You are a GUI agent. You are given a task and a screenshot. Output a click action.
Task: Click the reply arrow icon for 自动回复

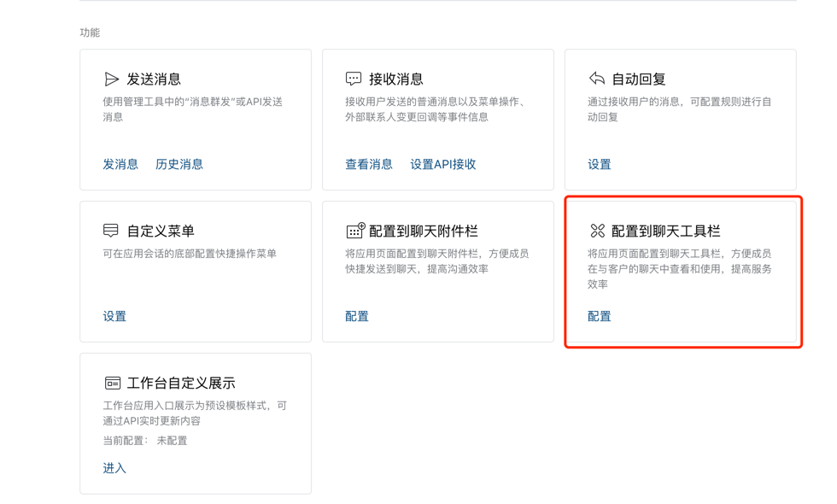pyautogui.click(x=596, y=79)
